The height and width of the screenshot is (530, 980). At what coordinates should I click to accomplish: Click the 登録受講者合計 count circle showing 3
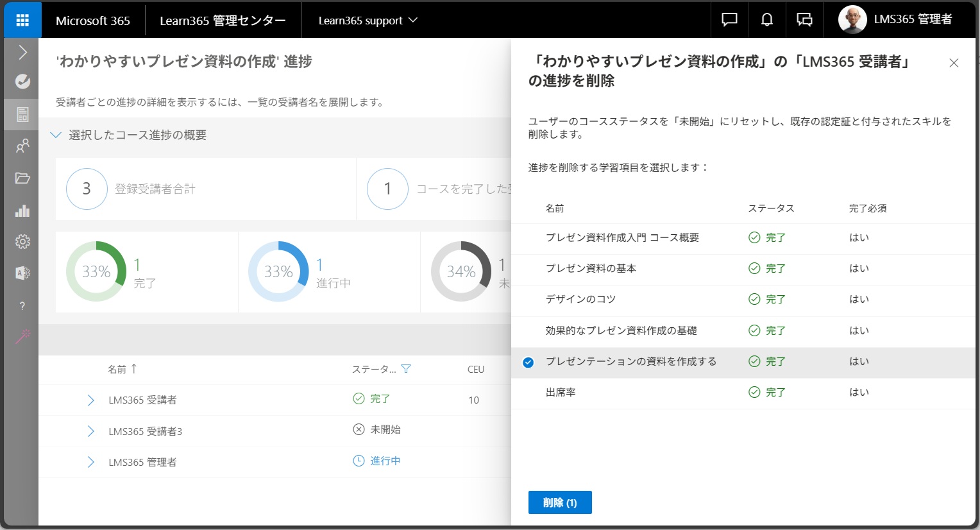[x=87, y=189]
